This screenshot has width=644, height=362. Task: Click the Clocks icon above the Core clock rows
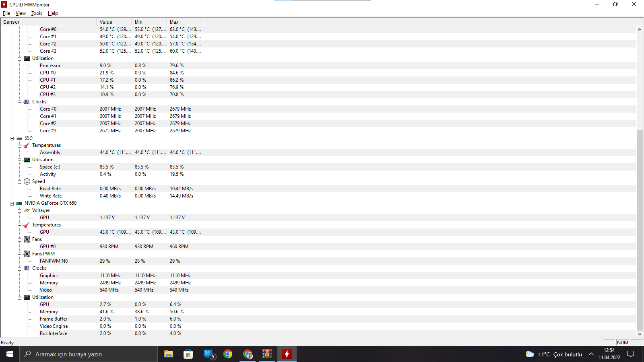(x=27, y=102)
